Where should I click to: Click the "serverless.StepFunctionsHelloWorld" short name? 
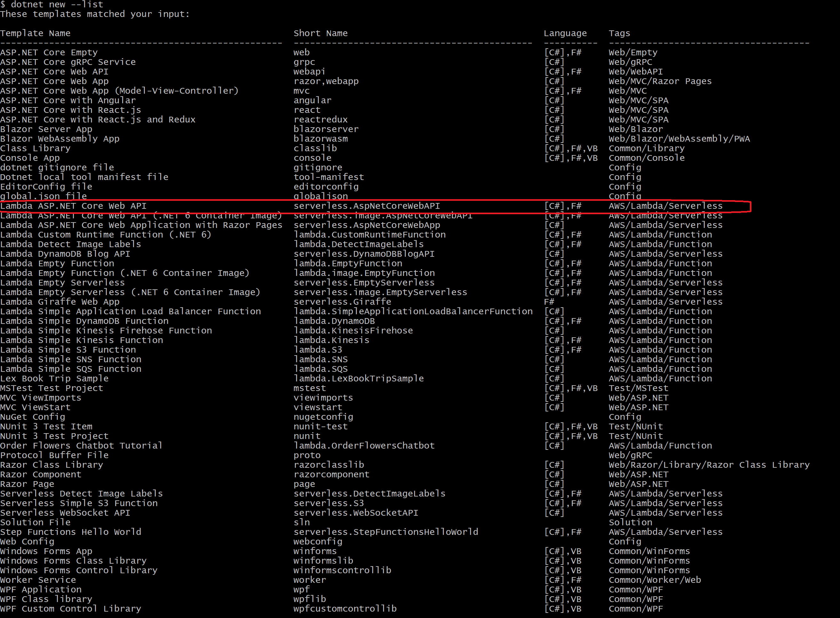385,532
